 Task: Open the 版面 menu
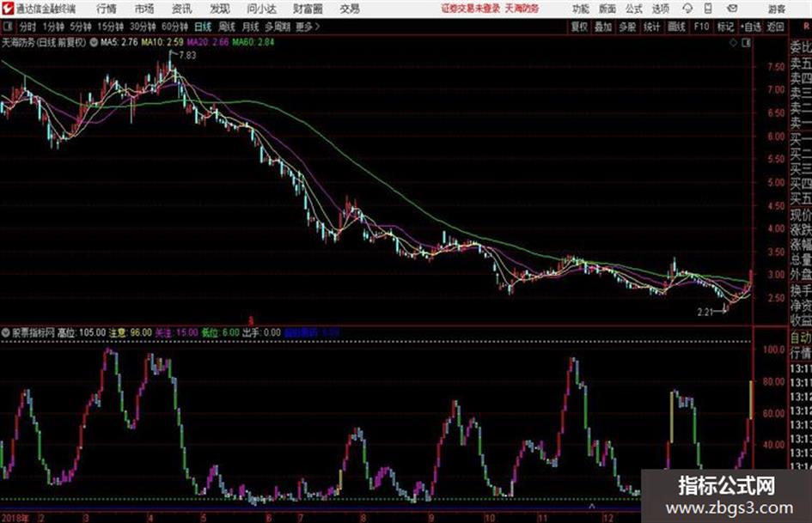[x=607, y=9]
